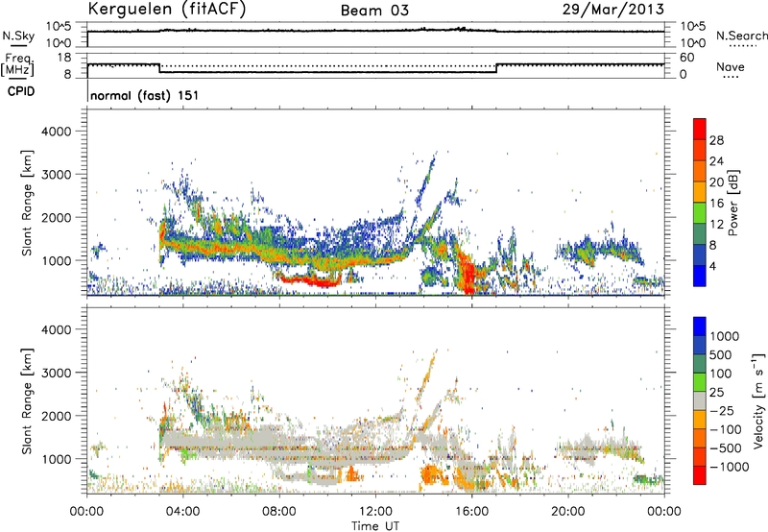Click the left '10^5' noise axis value
This screenshot has height=532, width=768.
(59, 27)
